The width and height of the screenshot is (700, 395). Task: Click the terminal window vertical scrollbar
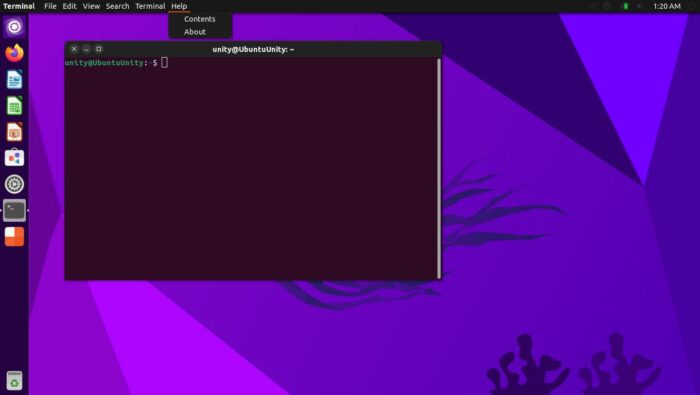pos(439,168)
